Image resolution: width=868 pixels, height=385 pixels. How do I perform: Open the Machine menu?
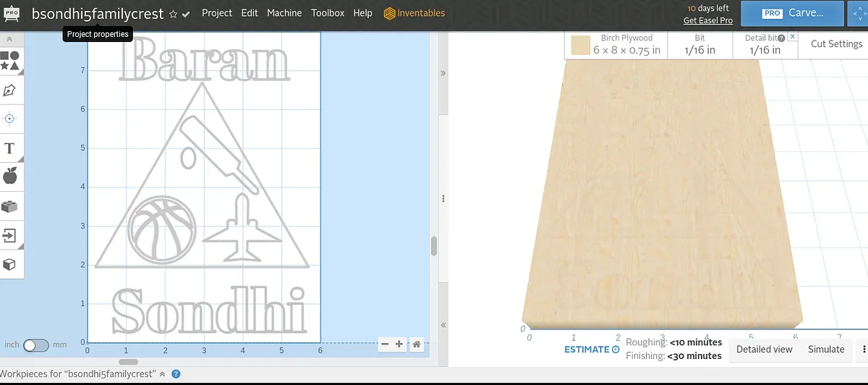284,13
